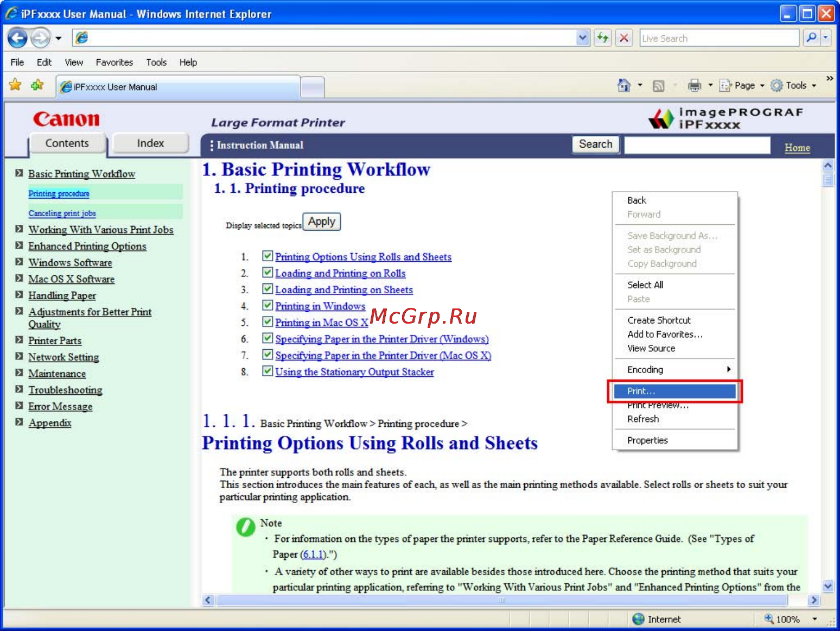Click the scroll right arrow

pyautogui.click(x=813, y=600)
